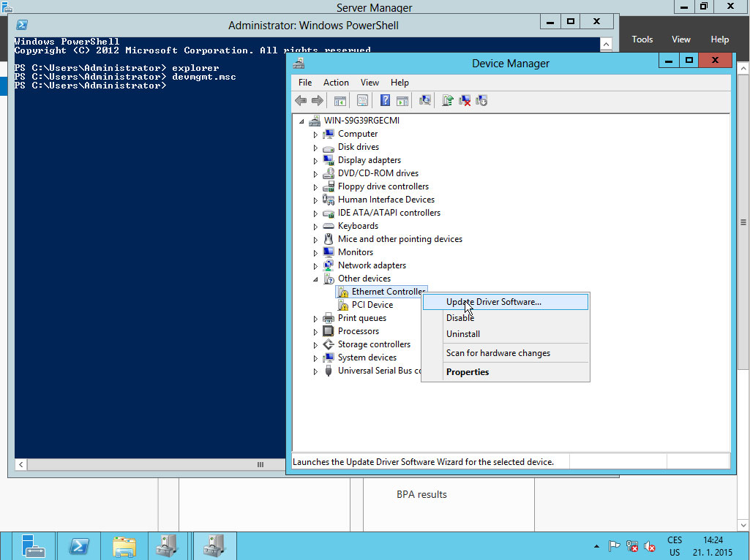The height and width of the screenshot is (560, 750).
Task: Click the Properties toolbar icon
Action: [x=362, y=101]
